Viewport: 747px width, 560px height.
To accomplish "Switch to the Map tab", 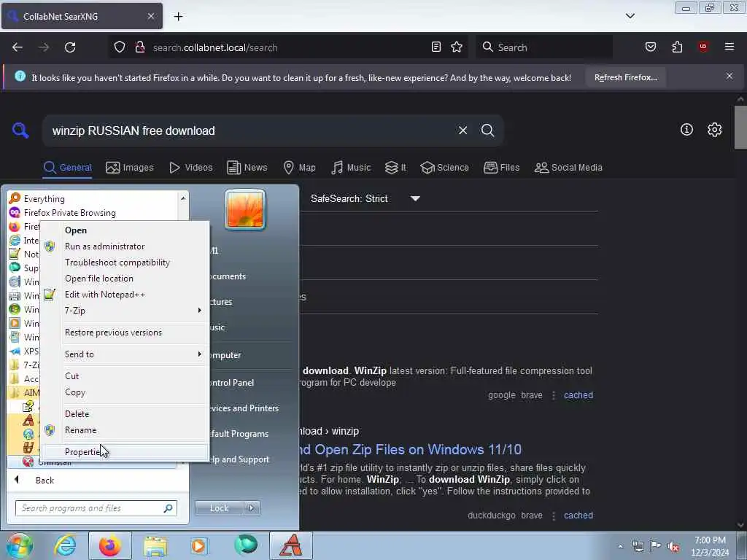I will (299, 168).
